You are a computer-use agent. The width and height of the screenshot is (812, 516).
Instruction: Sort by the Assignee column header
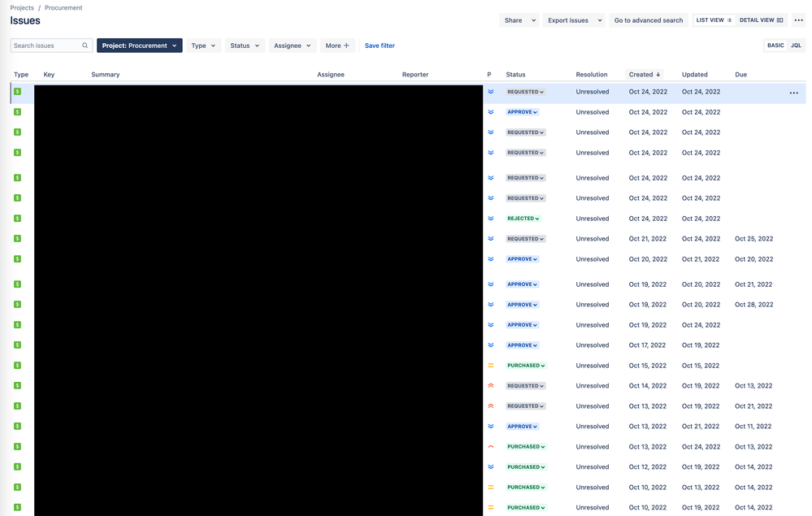(330, 75)
